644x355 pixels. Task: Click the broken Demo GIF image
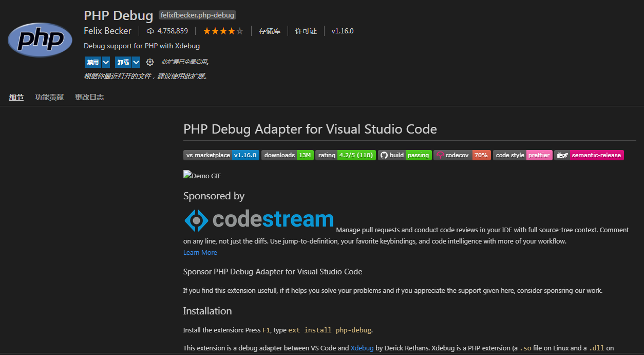[x=202, y=175]
